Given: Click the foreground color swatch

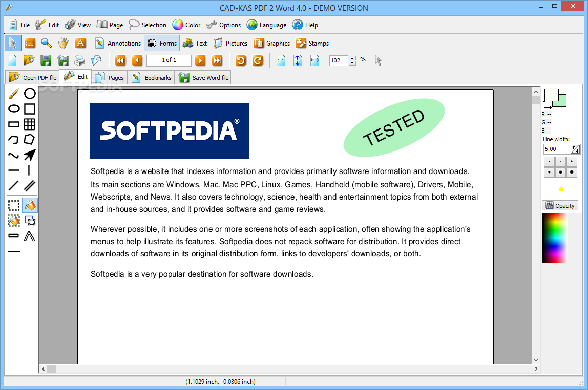Looking at the screenshot, I should pyautogui.click(x=551, y=95).
